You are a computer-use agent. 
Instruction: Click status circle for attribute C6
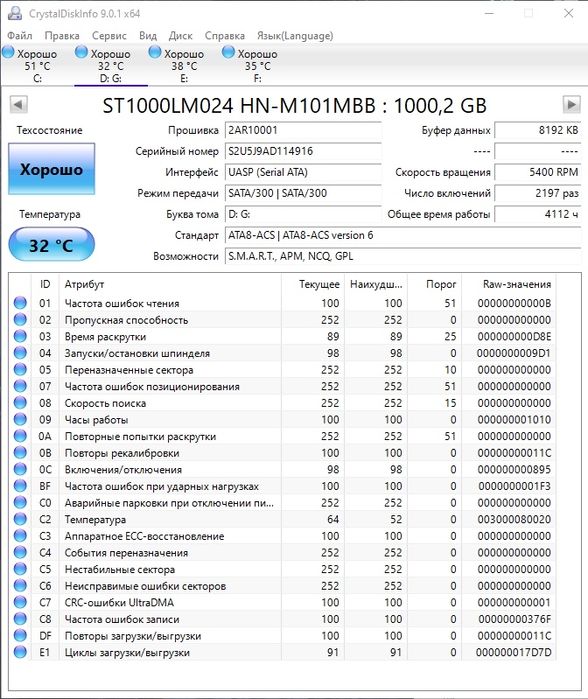point(20,586)
